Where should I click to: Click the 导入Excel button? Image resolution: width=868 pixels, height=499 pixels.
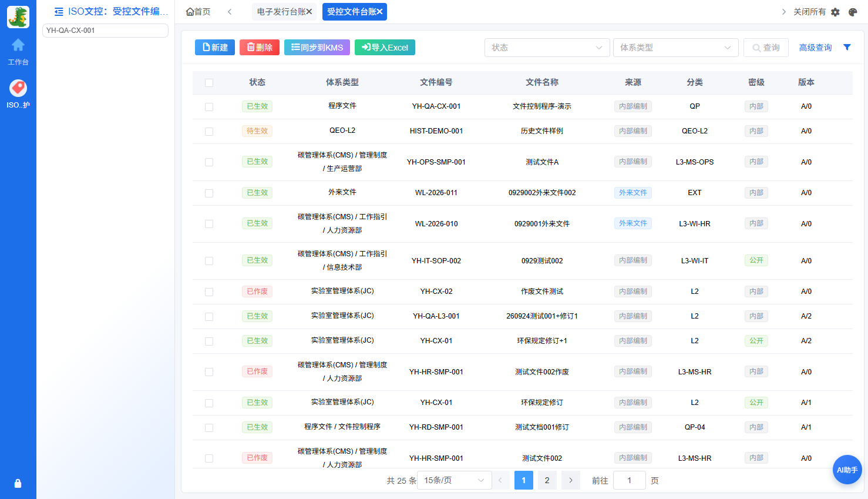385,48
